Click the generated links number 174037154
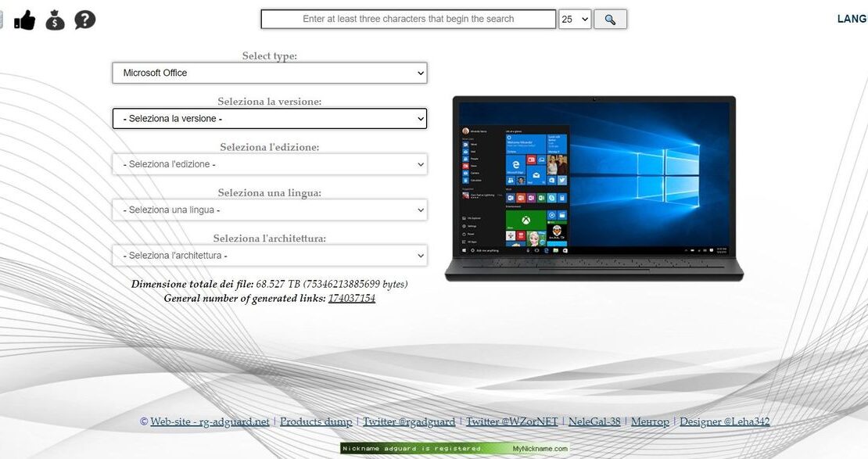The width and height of the screenshot is (868, 459). point(352,299)
